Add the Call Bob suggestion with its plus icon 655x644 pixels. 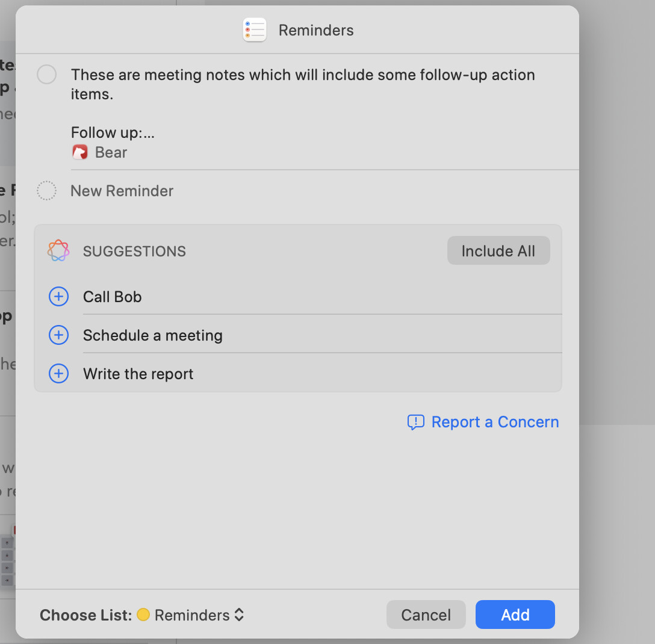[x=58, y=297]
